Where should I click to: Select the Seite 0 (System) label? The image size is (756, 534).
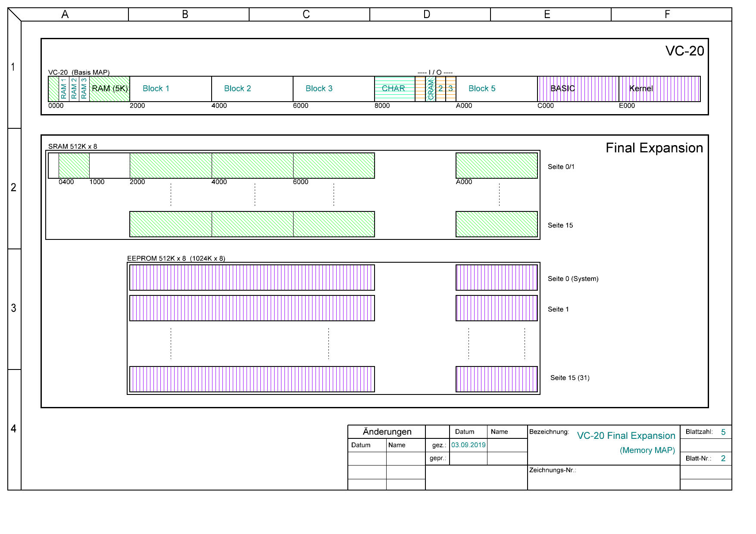tap(573, 279)
